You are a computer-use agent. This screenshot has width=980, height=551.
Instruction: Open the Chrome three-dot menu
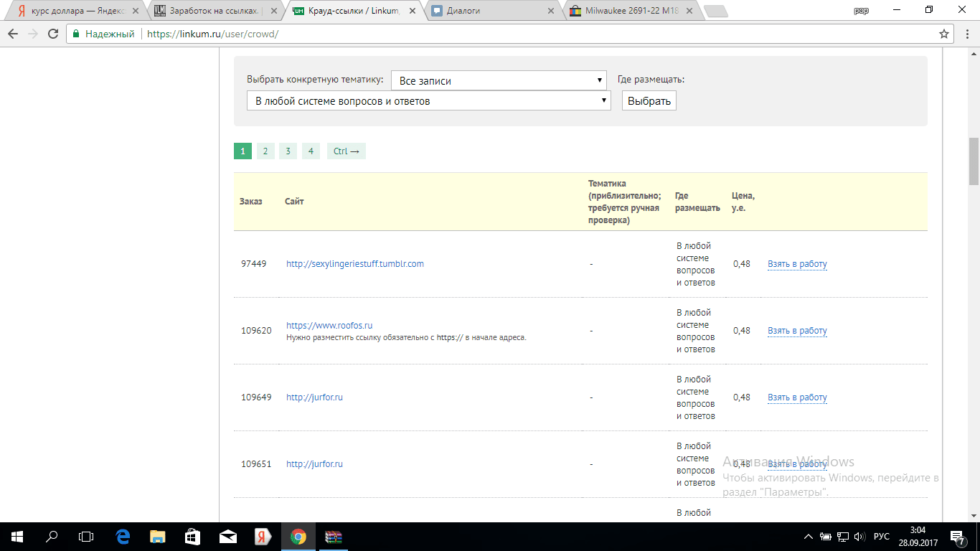[x=965, y=34]
